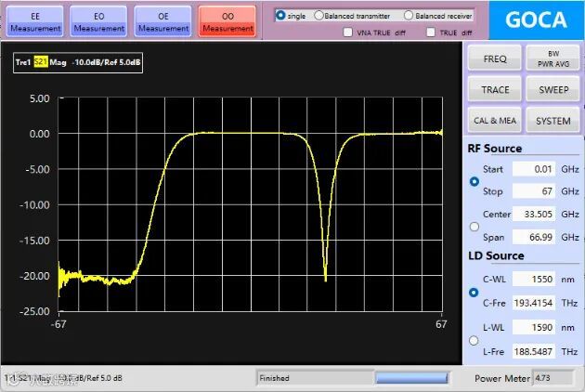Select the C-band LD source radio

[x=474, y=293]
